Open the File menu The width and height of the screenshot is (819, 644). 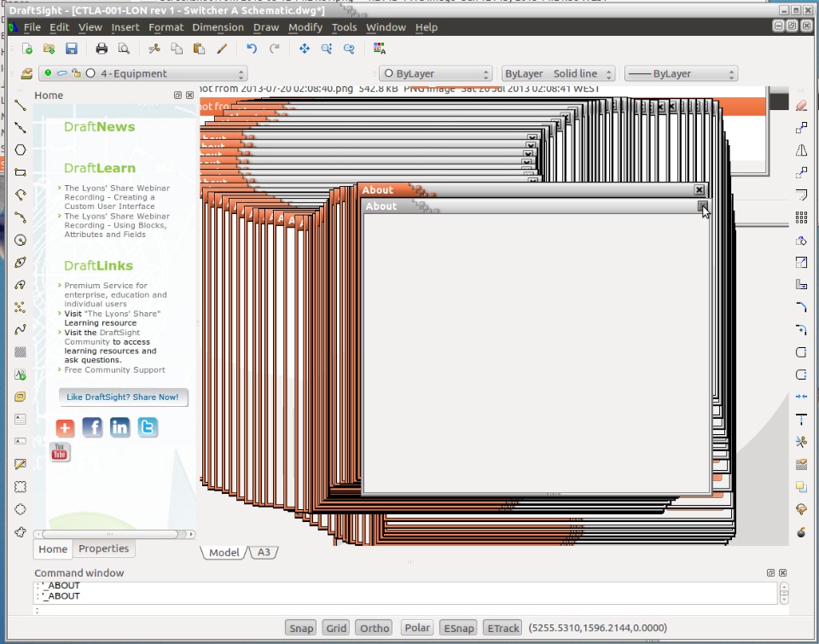[32, 27]
